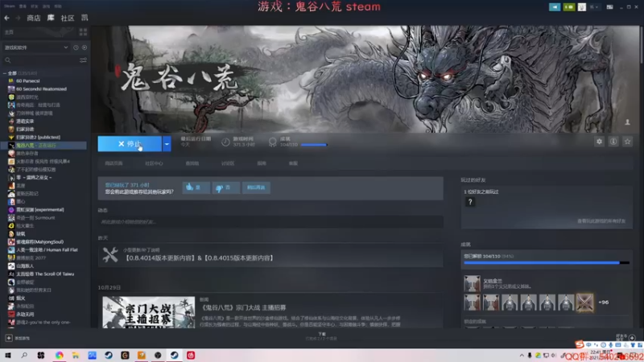The height and width of the screenshot is (362, 644).
Task: Click the wrench update-notes icon
Action: pos(110,255)
